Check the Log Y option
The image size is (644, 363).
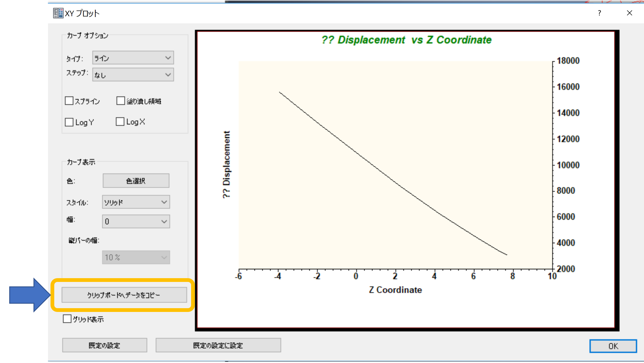[x=69, y=122]
